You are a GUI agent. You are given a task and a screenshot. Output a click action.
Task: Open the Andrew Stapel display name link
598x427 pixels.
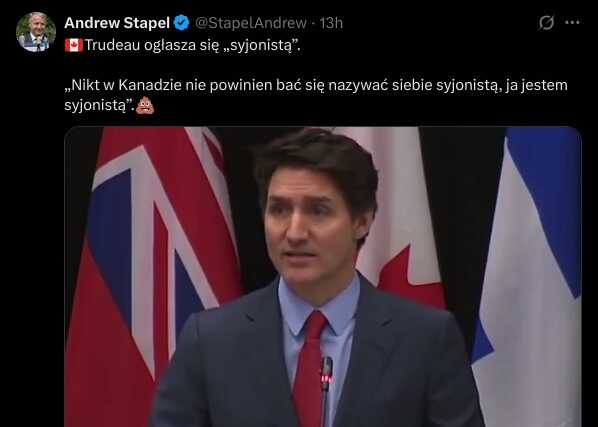pyautogui.click(x=117, y=23)
